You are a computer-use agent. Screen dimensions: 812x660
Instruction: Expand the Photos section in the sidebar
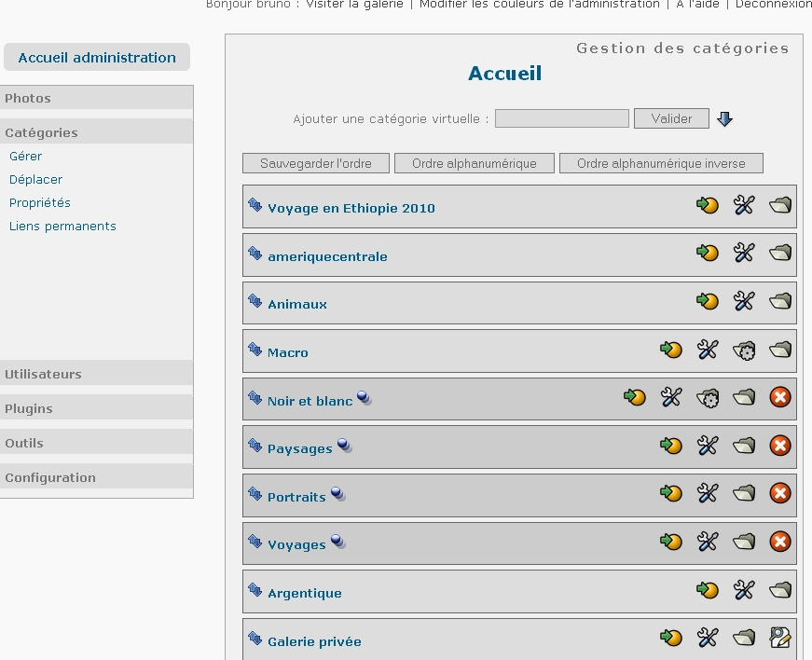[x=28, y=98]
